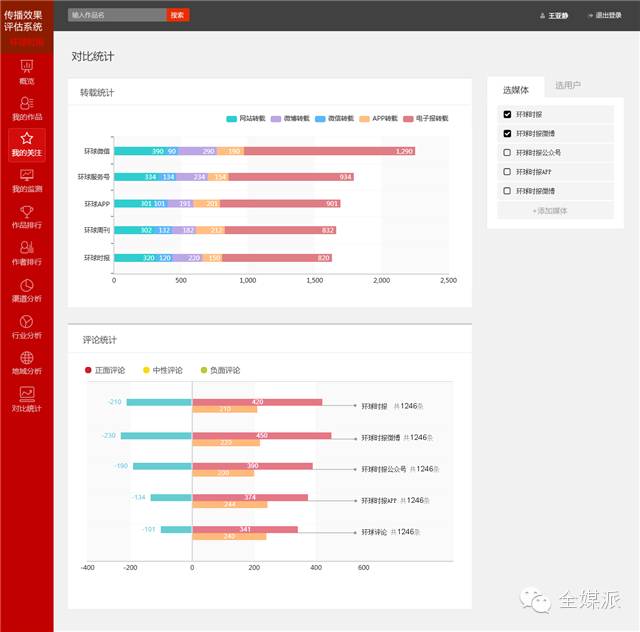
Task: Open 作者排行 author ranking
Action: click(x=26, y=253)
